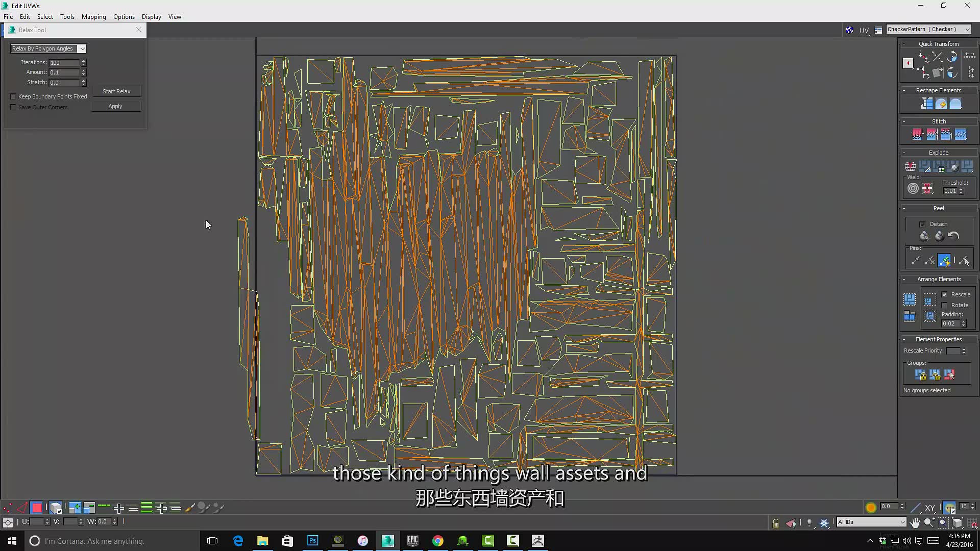980x551 pixels.
Task: Click Pan View hand icon
Action: pos(915,522)
